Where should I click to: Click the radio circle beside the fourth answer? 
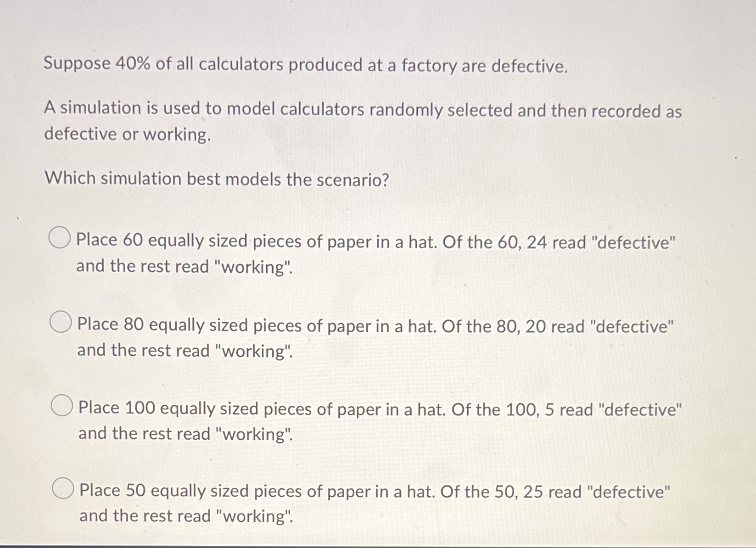tap(63, 487)
